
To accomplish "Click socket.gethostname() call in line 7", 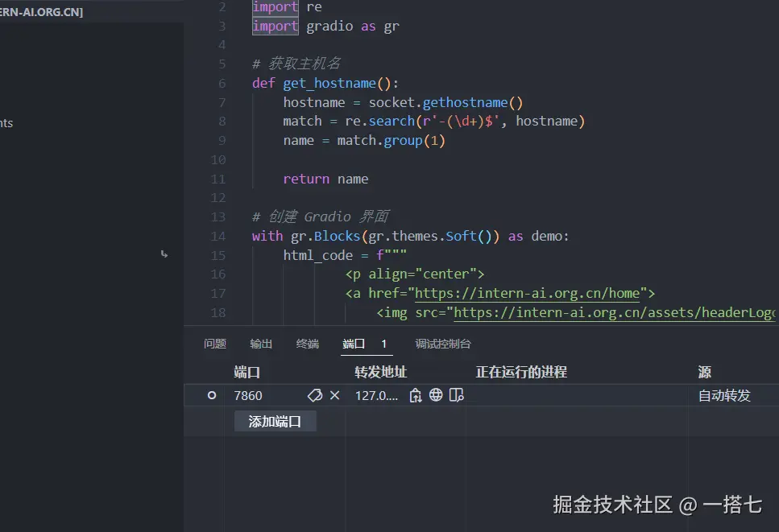I will tap(445, 103).
